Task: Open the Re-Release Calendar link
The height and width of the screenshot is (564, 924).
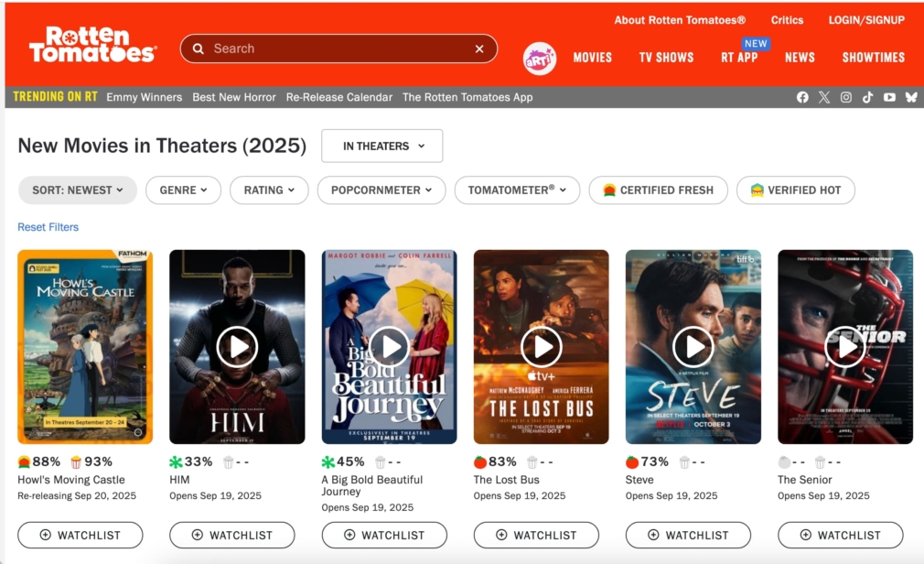Action: (x=339, y=97)
